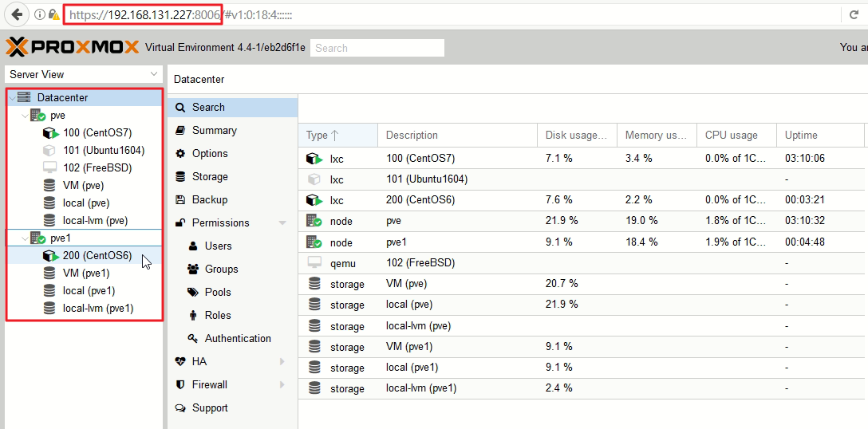
Task: Sort by the Memory usage column header
Action: (x=657, y=135)
